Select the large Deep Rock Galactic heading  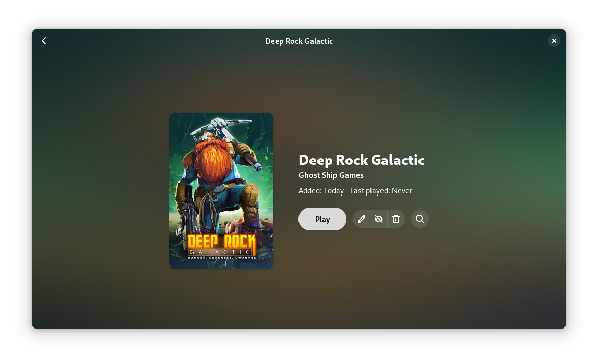click(x=361, y=160)
